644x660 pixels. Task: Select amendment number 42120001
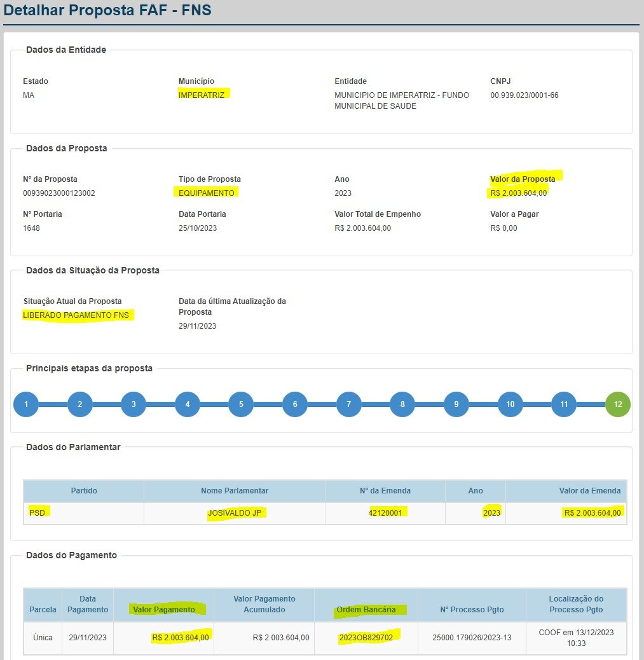pyautogui.click(x=385, y=512)
